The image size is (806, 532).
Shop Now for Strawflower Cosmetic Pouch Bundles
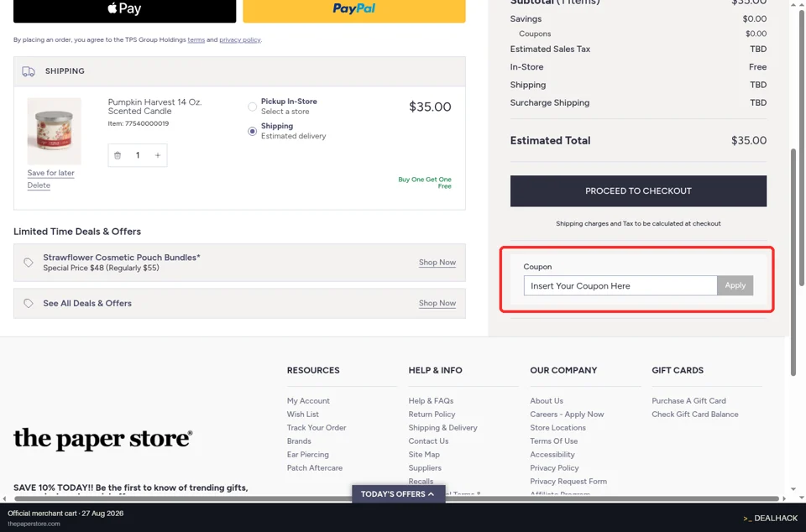click(437, 263)
